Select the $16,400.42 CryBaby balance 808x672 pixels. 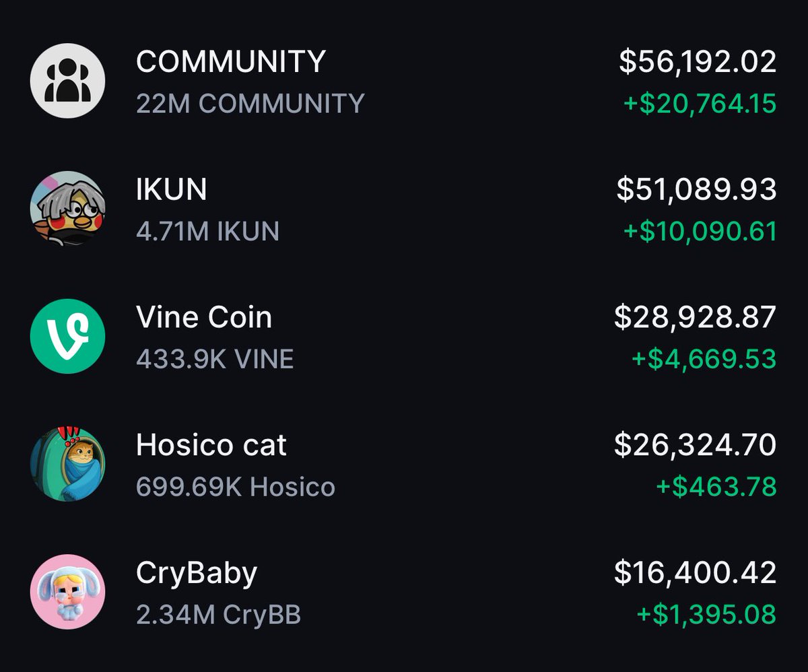[695, 573]
